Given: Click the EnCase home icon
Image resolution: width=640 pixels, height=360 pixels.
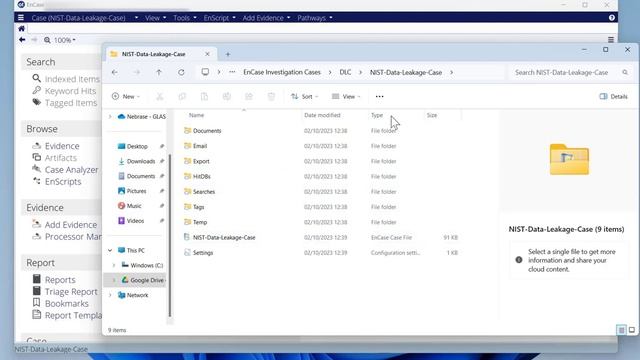Looking at the screenshot, I should coord(22,29).
